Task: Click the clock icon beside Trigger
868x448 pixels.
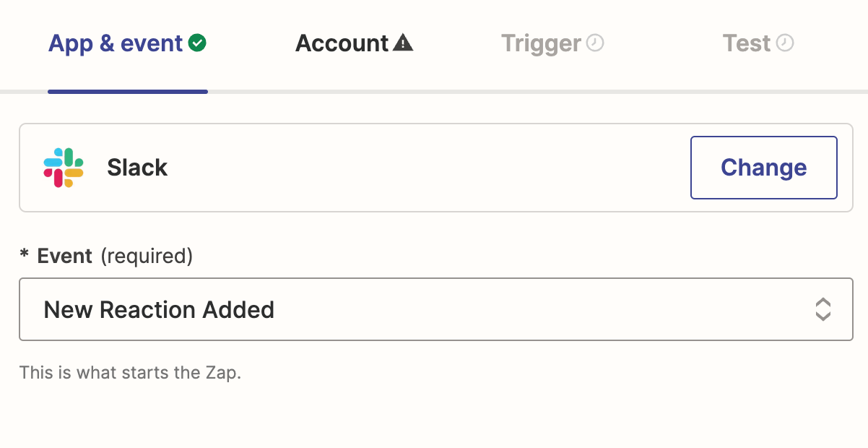Action: [595, 43]
